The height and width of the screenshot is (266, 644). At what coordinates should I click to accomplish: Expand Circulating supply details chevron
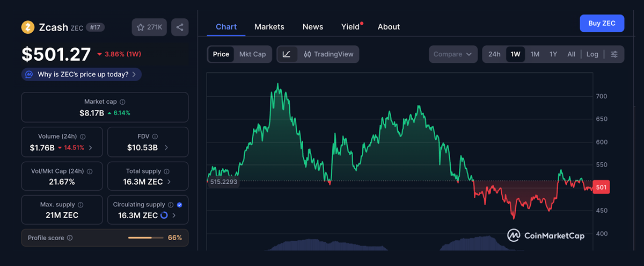click(x=174, y=215)
